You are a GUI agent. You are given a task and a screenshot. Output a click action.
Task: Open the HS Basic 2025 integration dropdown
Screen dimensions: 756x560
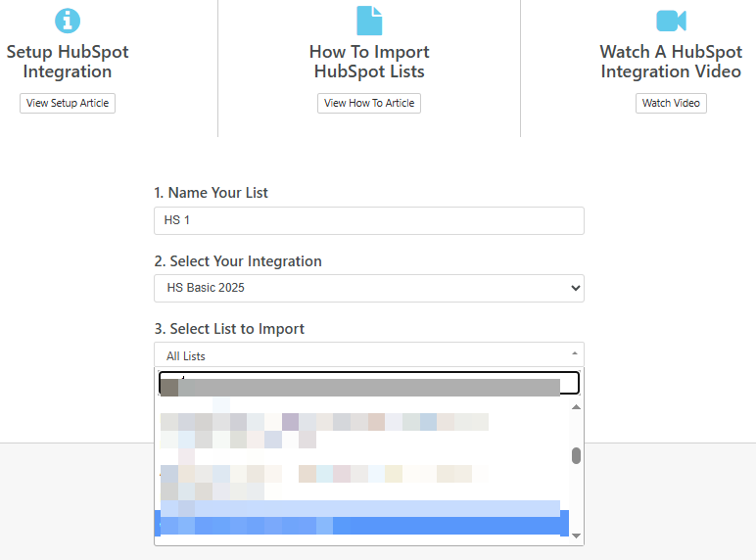pyautogui.click(x=369, y=288)
